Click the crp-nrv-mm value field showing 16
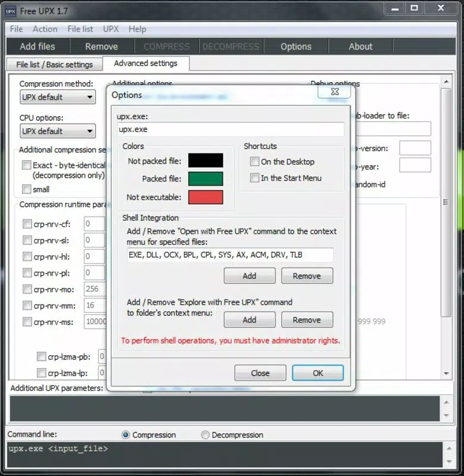 pos(95,305)
